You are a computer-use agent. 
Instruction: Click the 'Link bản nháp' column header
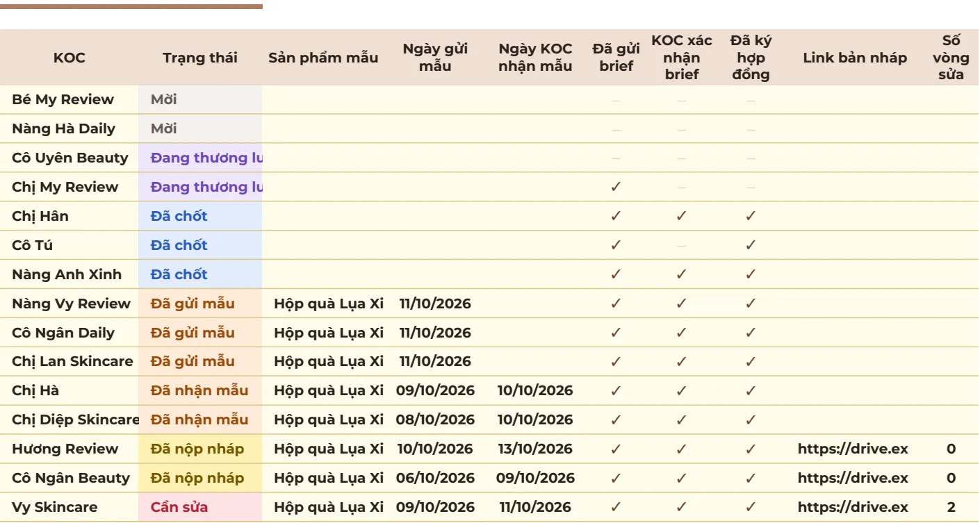[x=855, y=58]
